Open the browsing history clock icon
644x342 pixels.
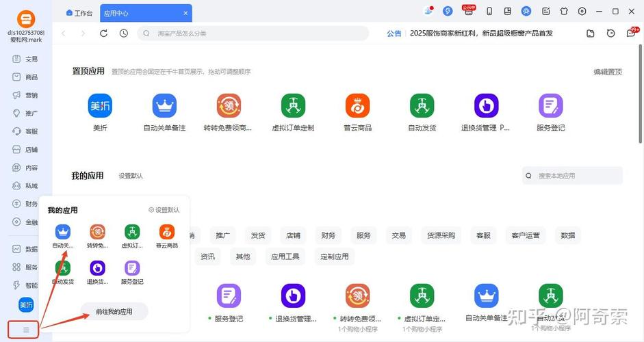coord(124,34)
